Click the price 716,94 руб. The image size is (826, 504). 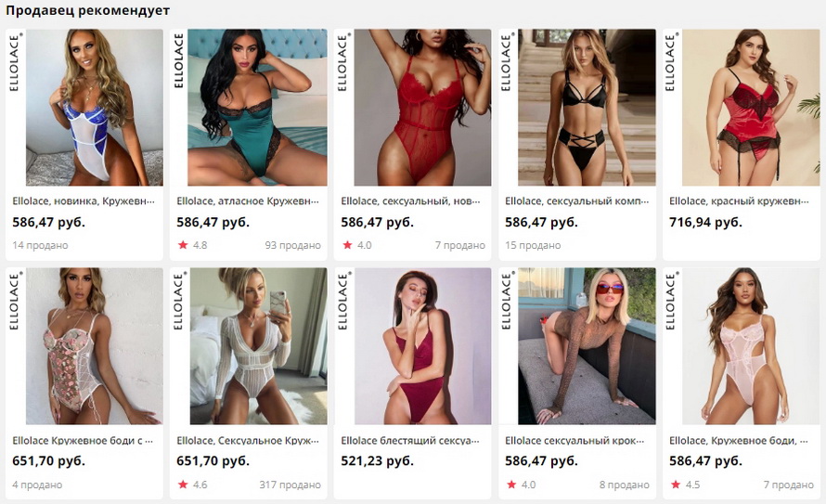tap(705, 222)
